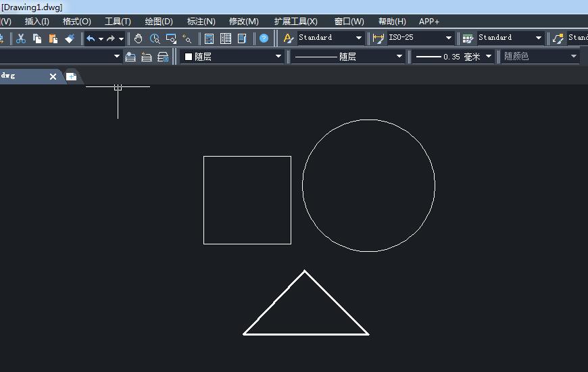This screenshot has height=372, width=588.
Task: Click the Zoom Previous icon
Action: pos(187,38)
